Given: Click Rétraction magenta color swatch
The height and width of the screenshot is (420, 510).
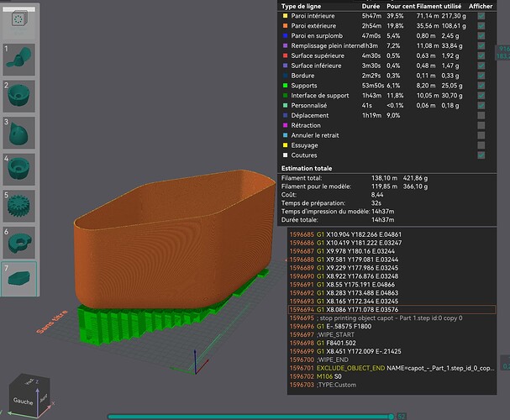Looking at the screenshot, I should pyautogui.click(x=286, y=125).
